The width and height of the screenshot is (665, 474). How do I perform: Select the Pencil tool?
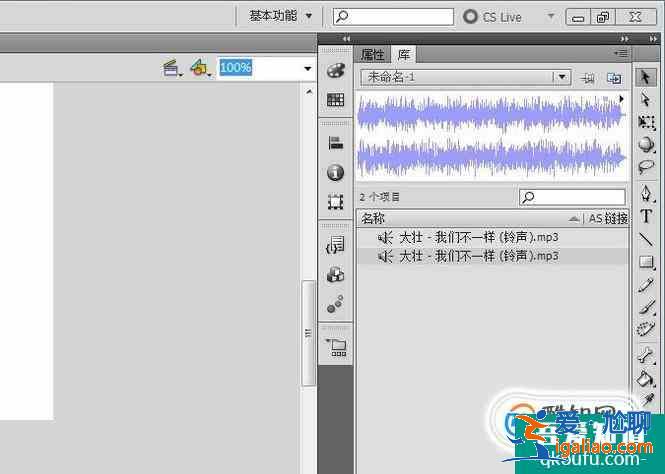pyautogui.click(x=645, y=285)
